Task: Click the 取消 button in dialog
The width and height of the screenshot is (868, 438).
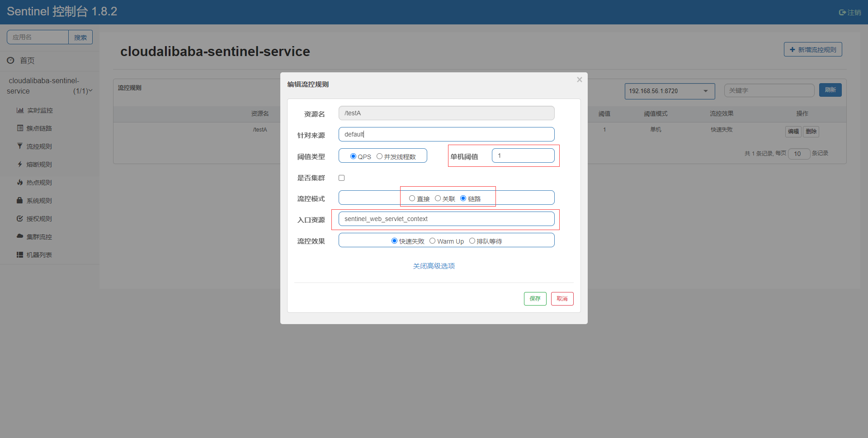Action: click(x=562, y=299)
